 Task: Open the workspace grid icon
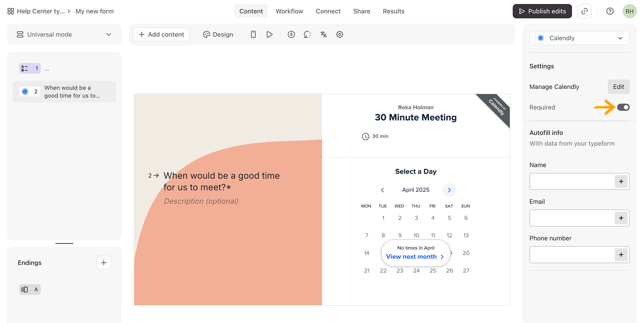(11, 11)
